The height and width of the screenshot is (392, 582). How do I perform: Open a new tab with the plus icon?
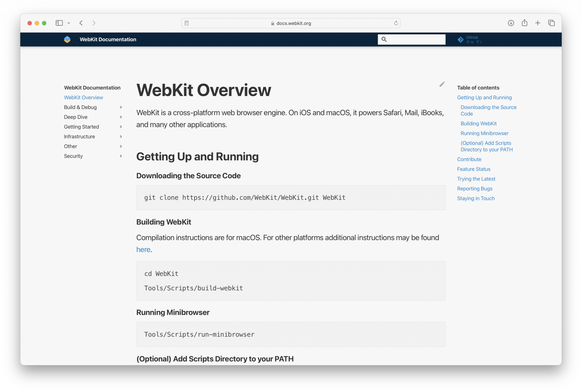click(538, 23)
